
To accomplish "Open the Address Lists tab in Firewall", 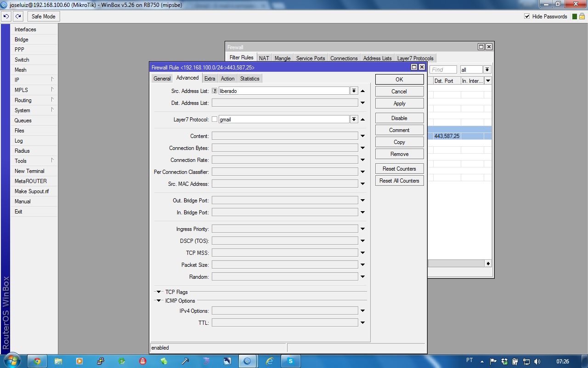I will click(x=378, y=58).
